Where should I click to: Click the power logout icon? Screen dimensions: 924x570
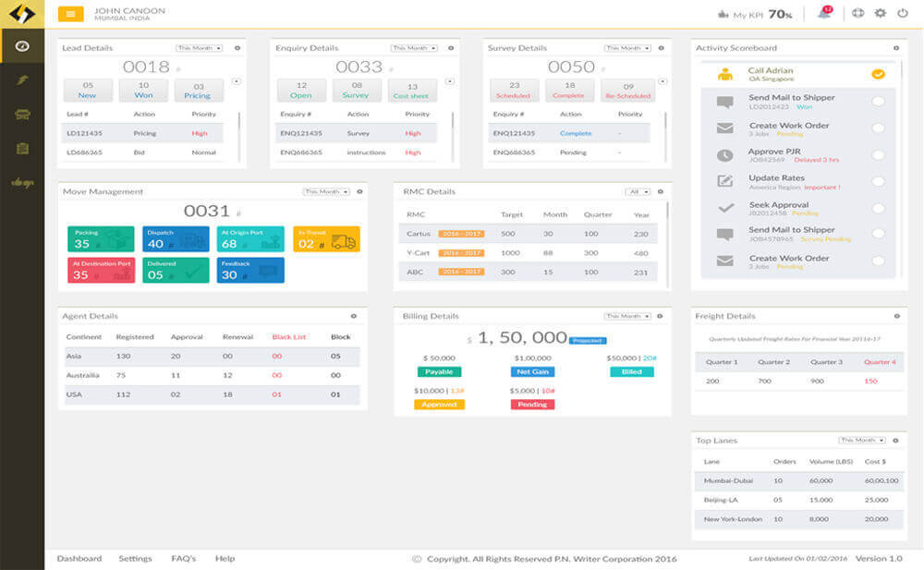(902, 13)
